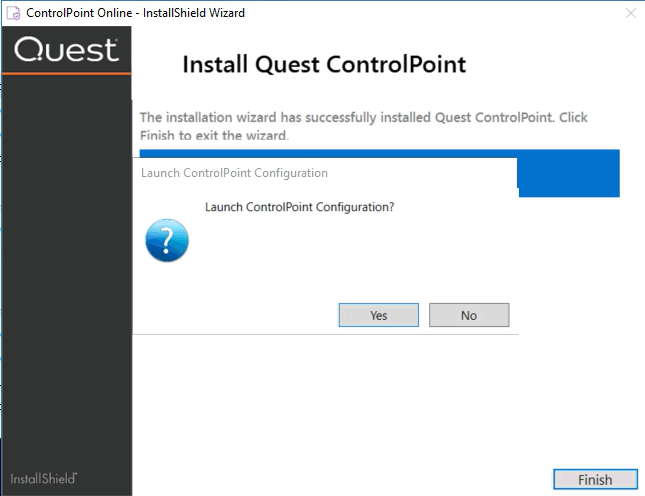This screenshot has height=496, width=645.
Task: Click the installer icon in the title bar
Action: point(14,13)
